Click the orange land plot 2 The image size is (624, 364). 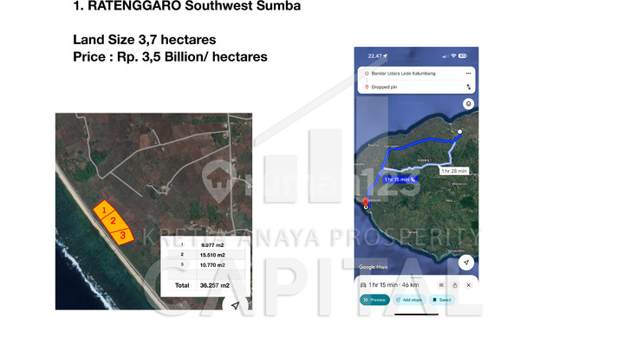113,221
